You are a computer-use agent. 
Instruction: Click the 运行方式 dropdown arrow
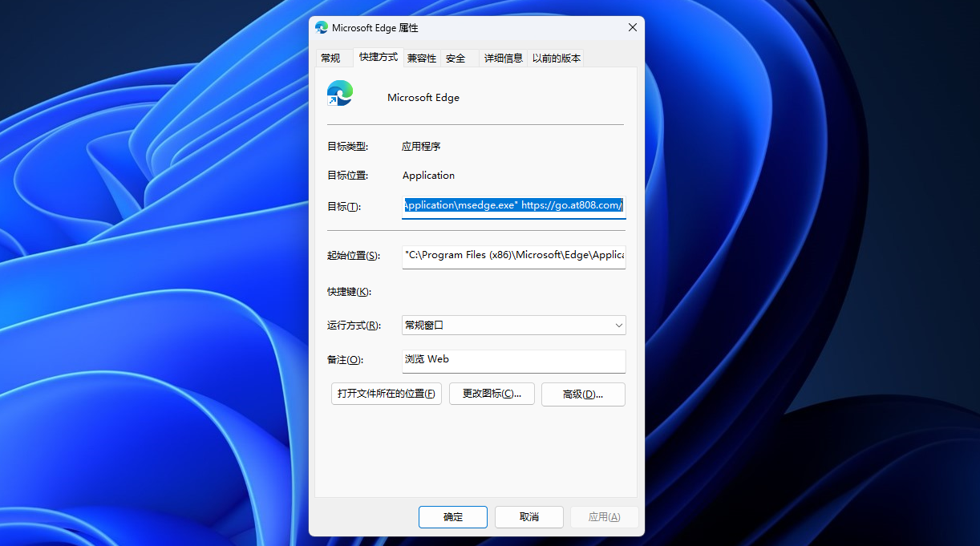pos(618,325)
